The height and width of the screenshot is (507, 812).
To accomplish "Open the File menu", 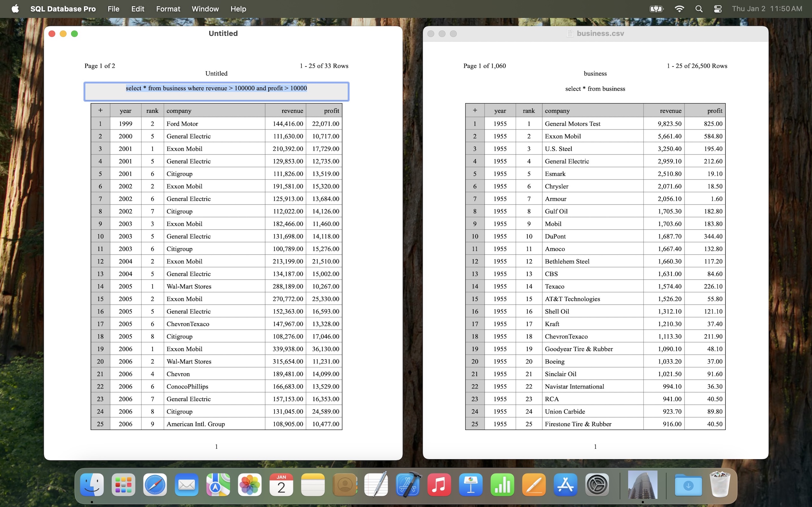I will (x=114, y=9).
